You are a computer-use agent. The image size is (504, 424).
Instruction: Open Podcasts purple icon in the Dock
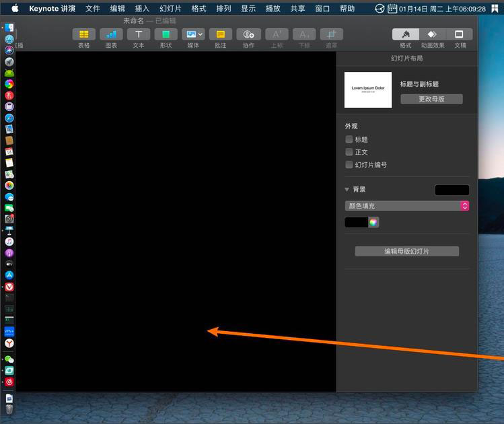tap(9, 253)
